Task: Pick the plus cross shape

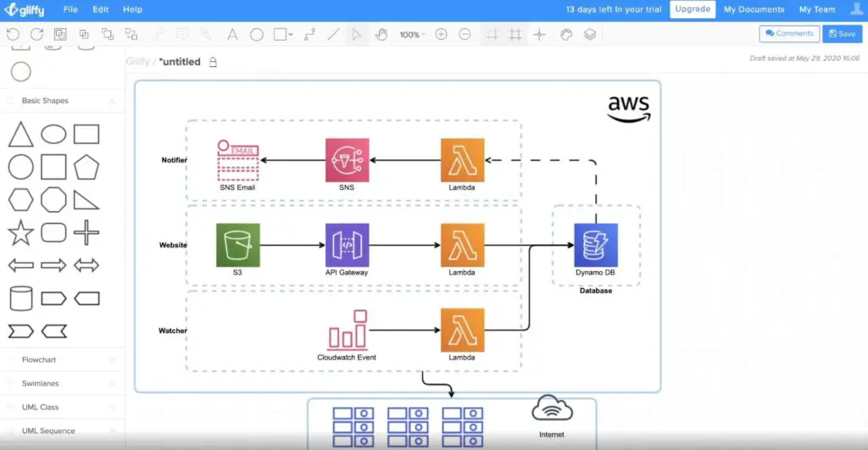Action: [86, 232]
